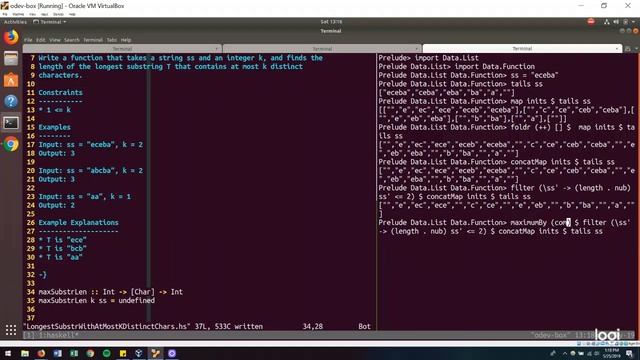Click the new tab button beside Terminal tabs
The width and height of the screenshot is (640, 360).
pos(628,49)
